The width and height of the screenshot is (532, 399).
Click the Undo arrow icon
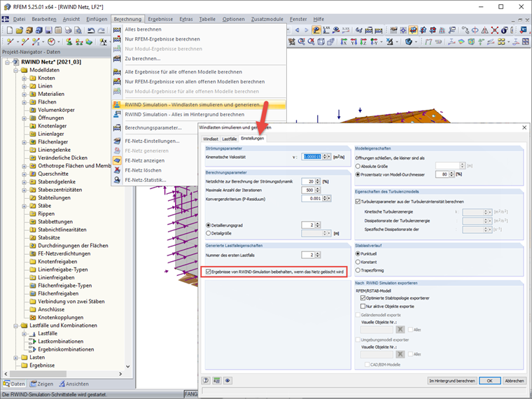pos(91,31)
